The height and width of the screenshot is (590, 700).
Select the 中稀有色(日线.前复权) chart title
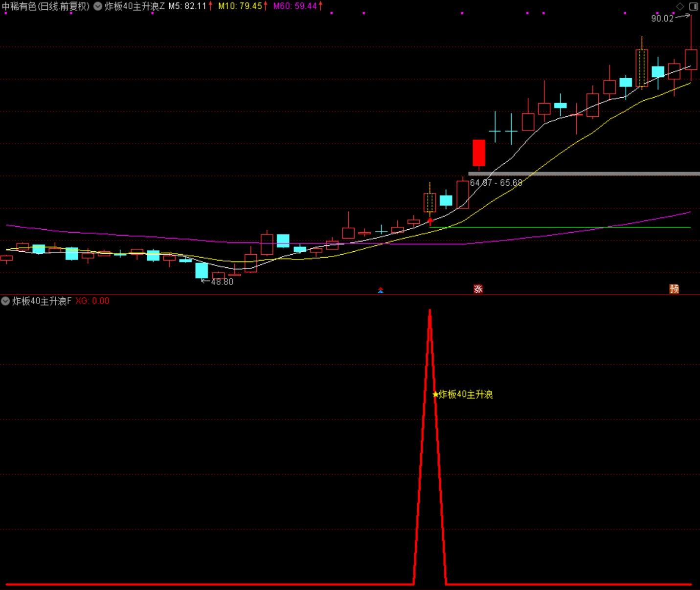click(x=46, y=6)
